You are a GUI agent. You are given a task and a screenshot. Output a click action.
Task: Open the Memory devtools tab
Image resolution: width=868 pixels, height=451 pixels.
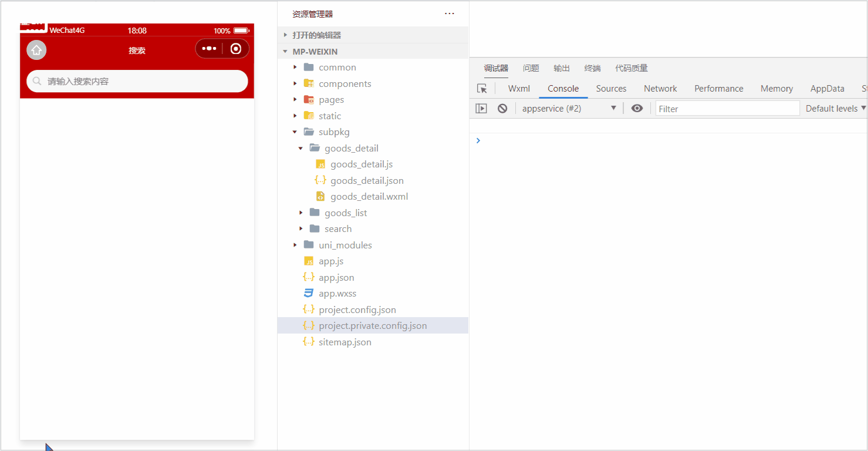(776, 89)
